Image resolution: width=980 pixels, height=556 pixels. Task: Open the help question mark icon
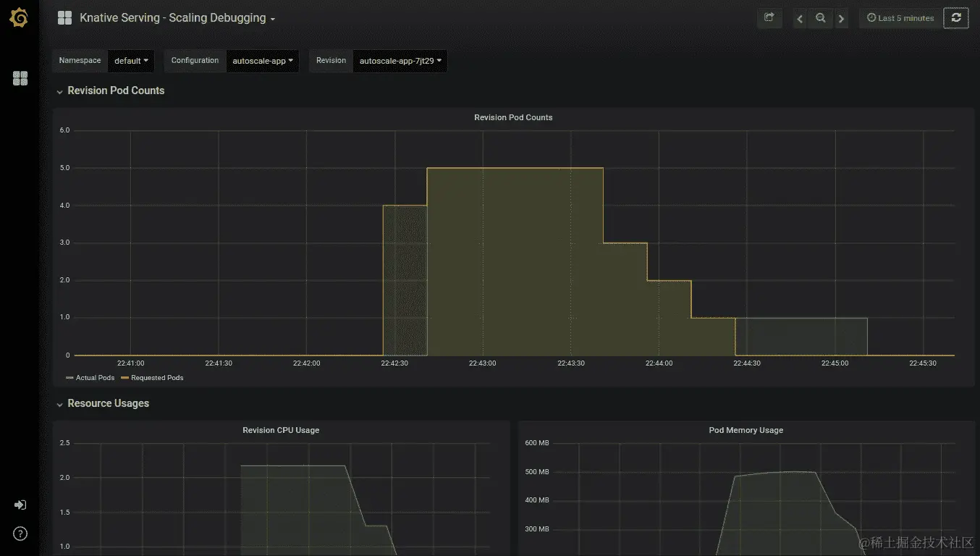[x=20, y=534]
